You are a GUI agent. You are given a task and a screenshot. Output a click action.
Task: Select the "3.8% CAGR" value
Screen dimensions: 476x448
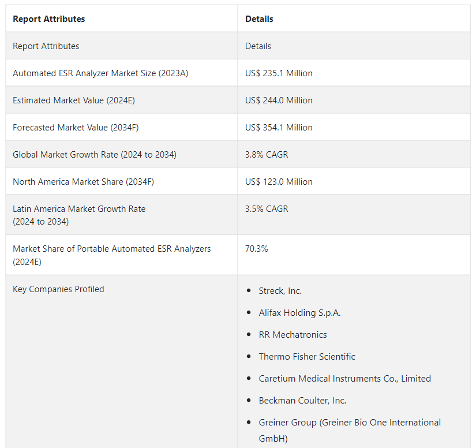point(267,155)
